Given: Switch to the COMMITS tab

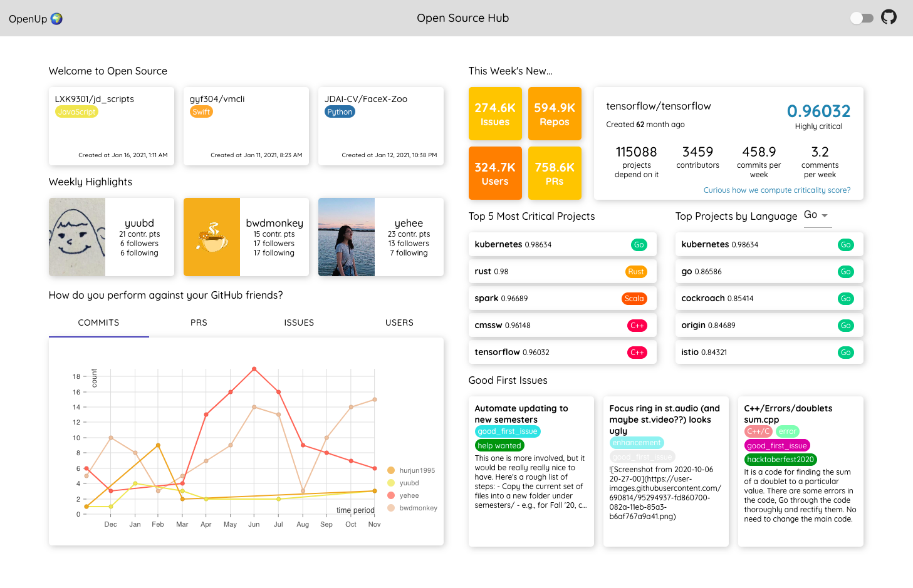Looking at the screenshot, I should coord(98,323).
